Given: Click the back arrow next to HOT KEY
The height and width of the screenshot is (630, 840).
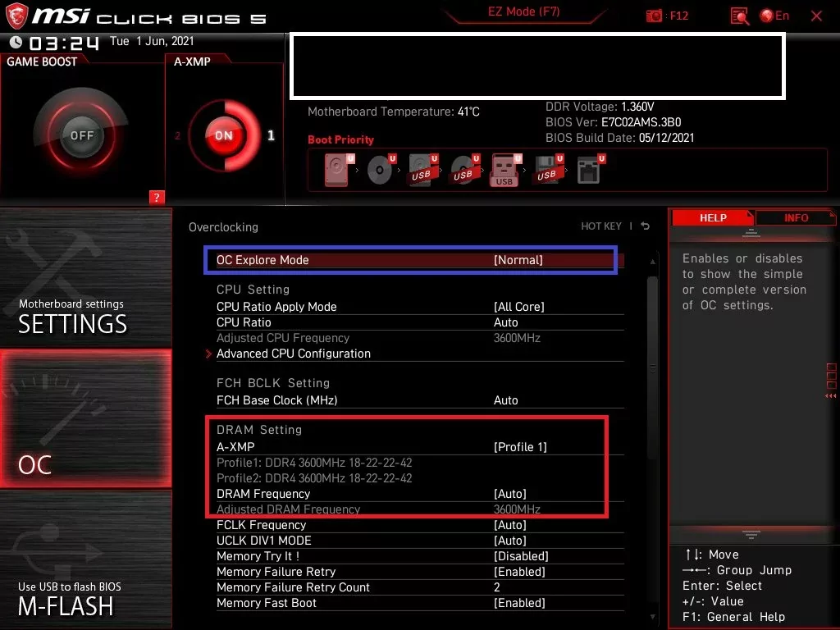Looking at the screenshot, I should (646, 226).
